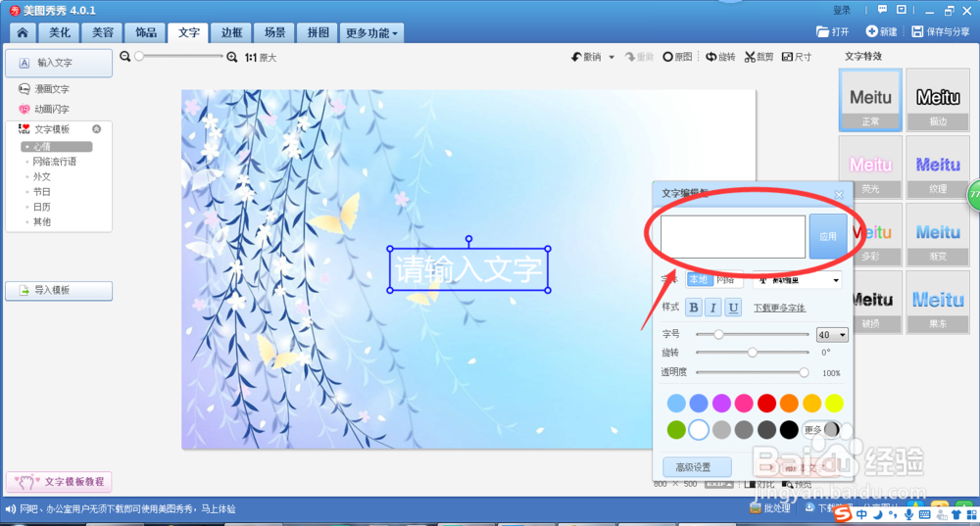This screenshot has width=980, height=526.
Task: Undo with the 撤销 button
Action: click(586, 57)
